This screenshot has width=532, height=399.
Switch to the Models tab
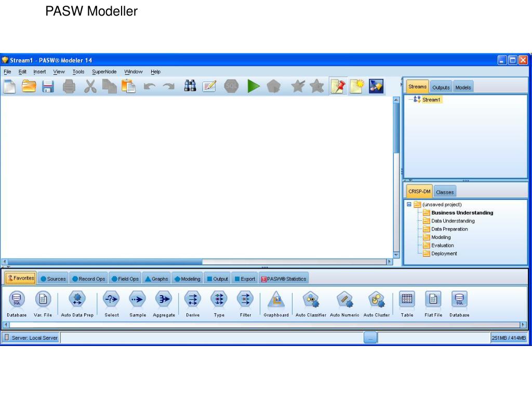[463, 87]
